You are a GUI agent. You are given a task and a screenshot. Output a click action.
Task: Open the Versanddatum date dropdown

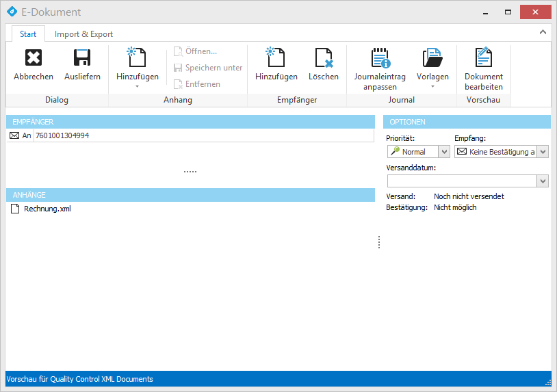click(543, 181)
